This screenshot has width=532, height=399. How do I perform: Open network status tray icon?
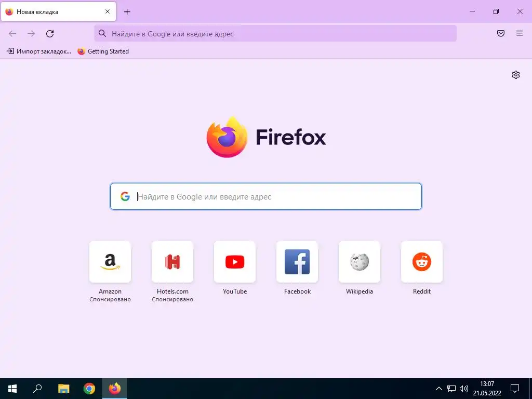[451, 389]
